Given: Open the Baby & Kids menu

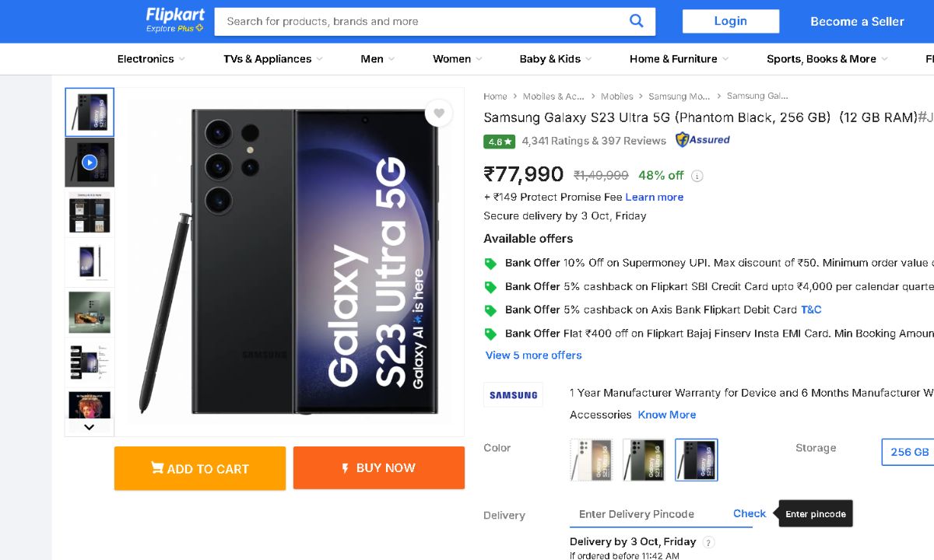Looking at the screenshot, I should pos(555,59).
